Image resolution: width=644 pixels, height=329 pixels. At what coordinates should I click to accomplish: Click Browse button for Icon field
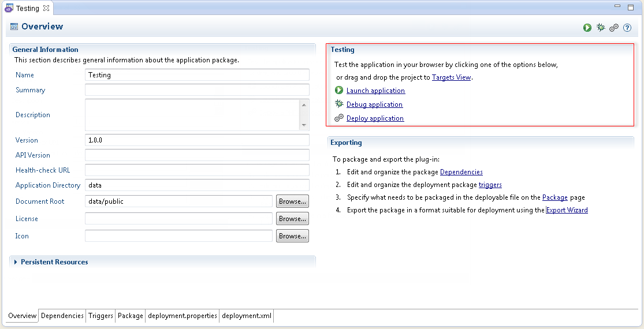[x=292, y=236]
